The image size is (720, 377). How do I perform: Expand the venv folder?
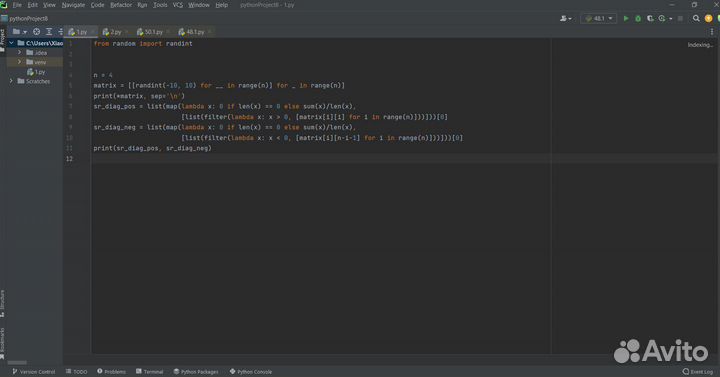19,62
